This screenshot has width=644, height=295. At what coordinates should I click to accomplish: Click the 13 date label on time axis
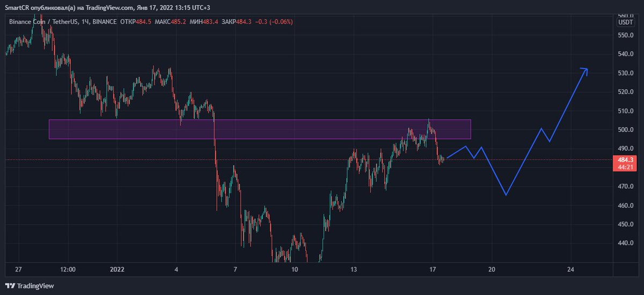pos(353,269)
